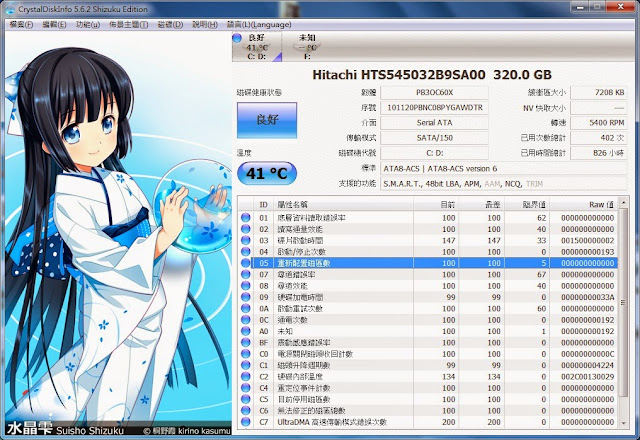This screenshot has width=640, height=440.
Task: Open the 說明(H) help menu
Action: click(205, 24)
